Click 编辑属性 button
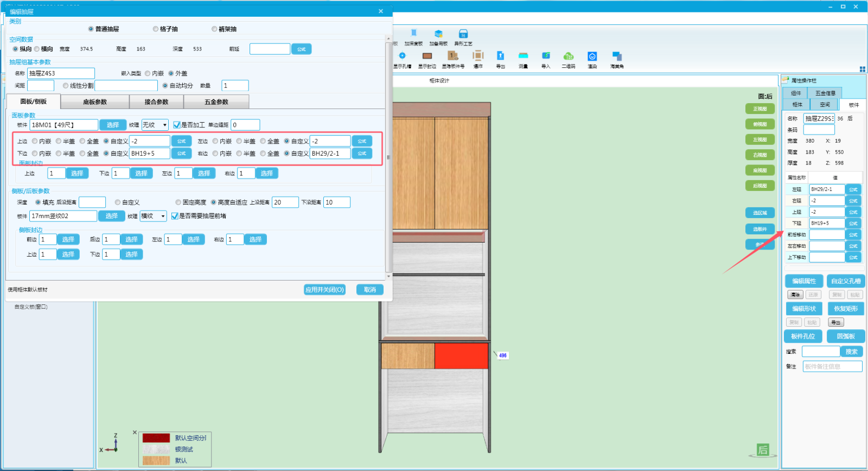This screenshot has height=471, width=868. click(803, 281)
